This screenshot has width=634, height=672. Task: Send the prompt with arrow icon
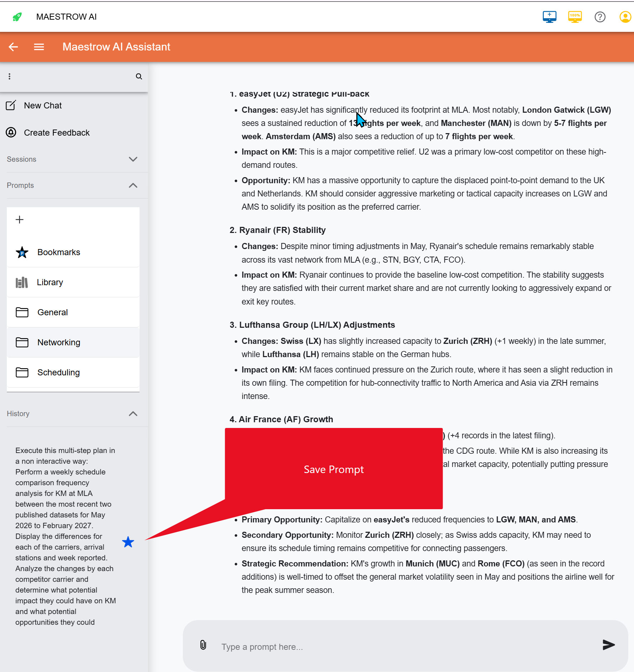pyautogui.click(x=608, y=645)
